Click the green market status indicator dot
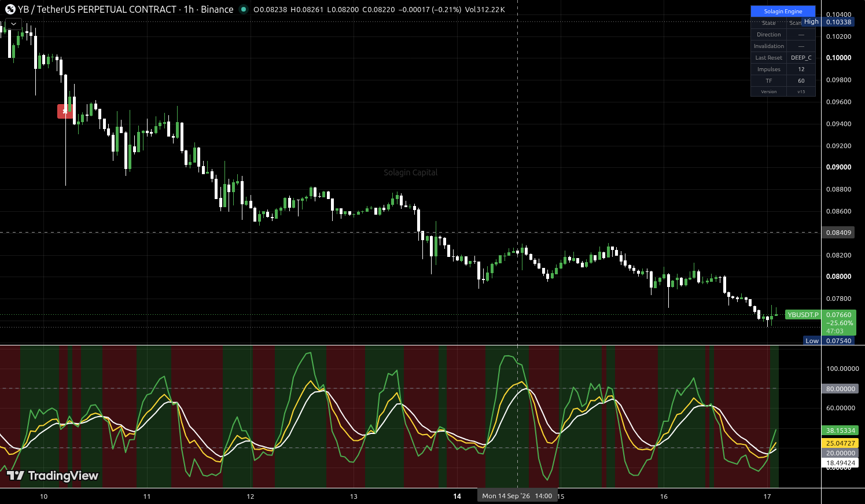This screenshot has width=865, height=504. 244,9
